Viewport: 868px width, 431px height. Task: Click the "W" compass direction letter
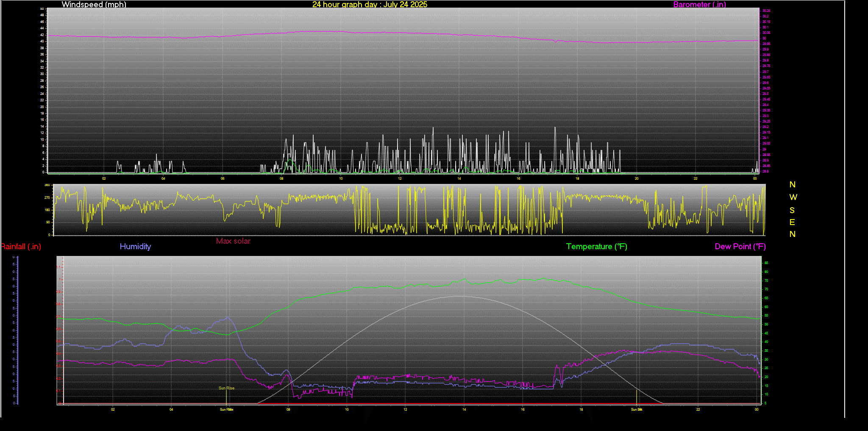click(x=793, y=197)
